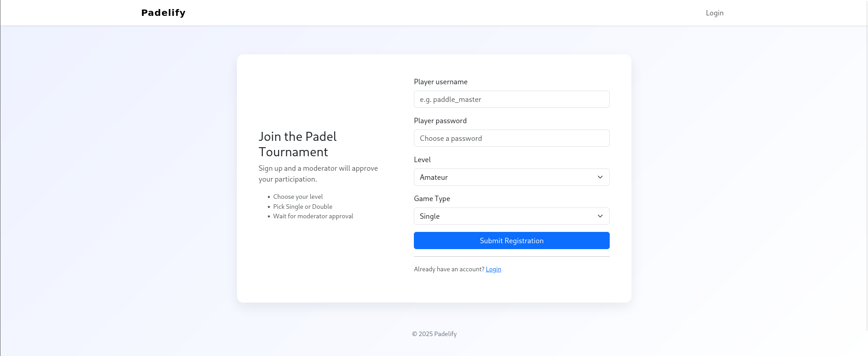Click the Submit Registration button
Screen dimensions: 868x356
(512, 241)
